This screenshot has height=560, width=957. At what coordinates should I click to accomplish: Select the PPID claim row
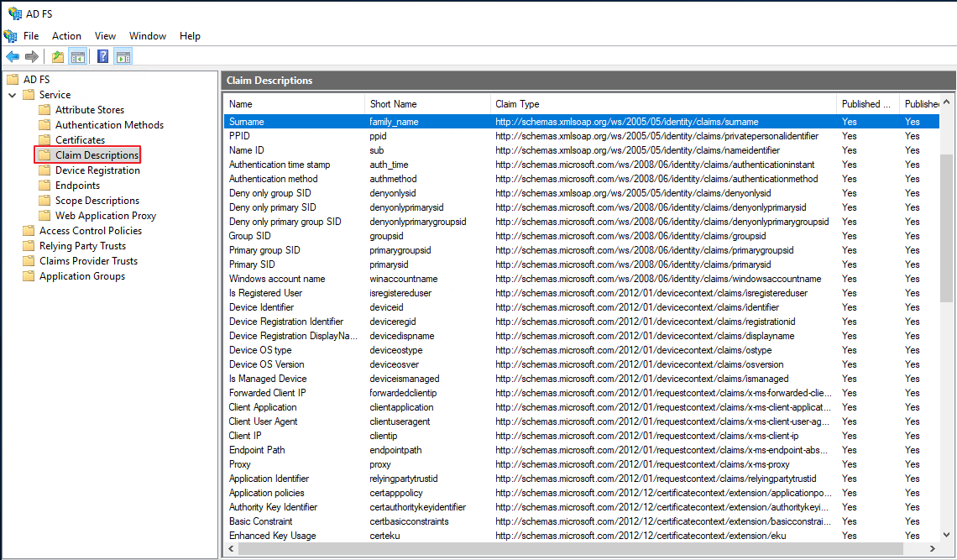tap(581, 135)
